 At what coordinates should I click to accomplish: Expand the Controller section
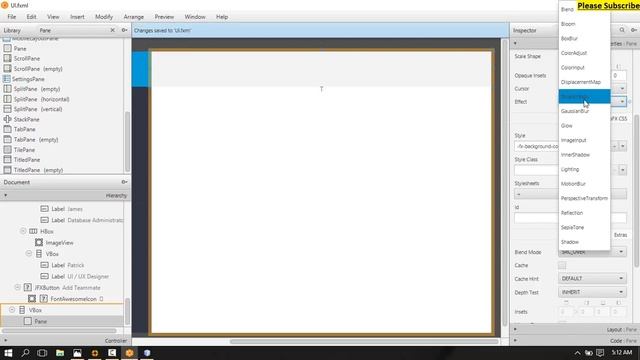click(5, 340)
